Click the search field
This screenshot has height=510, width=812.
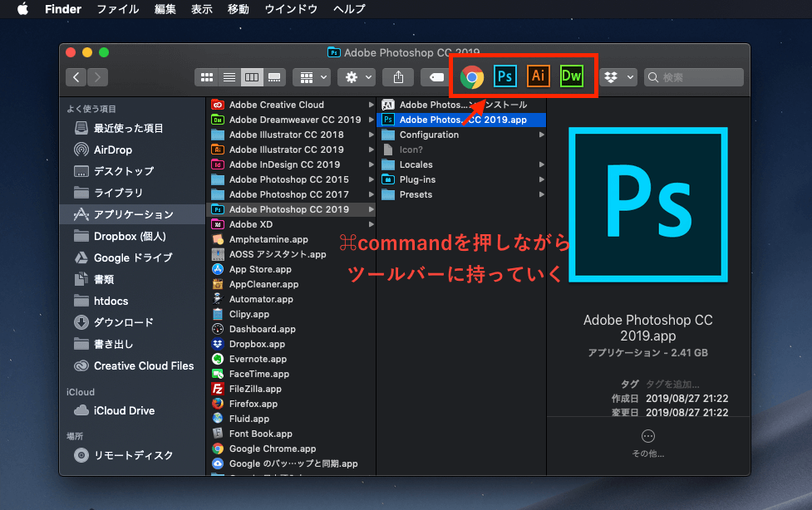pyautogui.click(x=693, y=78)
